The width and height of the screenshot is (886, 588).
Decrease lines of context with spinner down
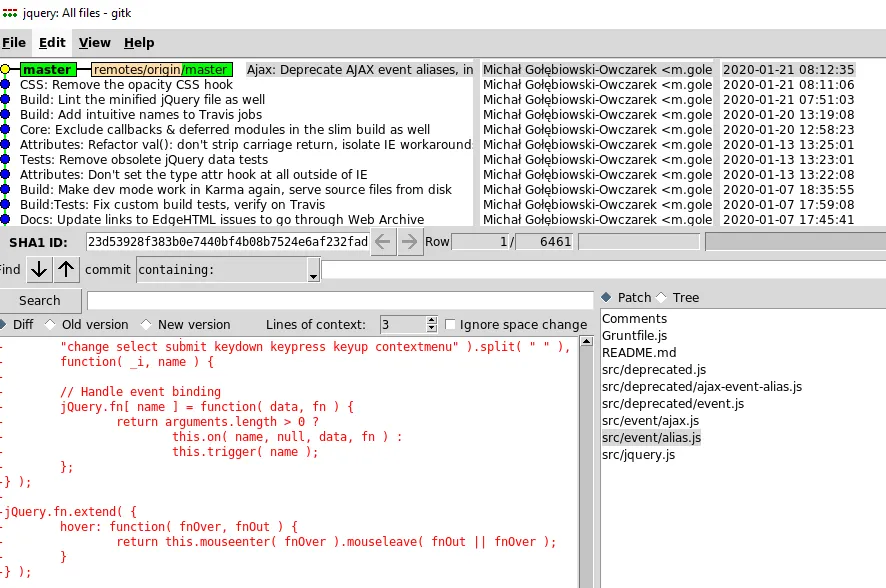point(432,328)
